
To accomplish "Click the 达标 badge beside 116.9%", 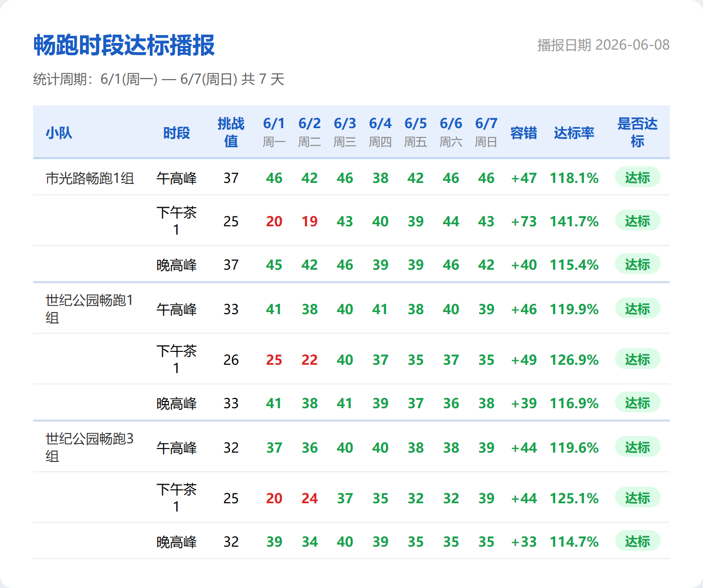I will point(637,403).
